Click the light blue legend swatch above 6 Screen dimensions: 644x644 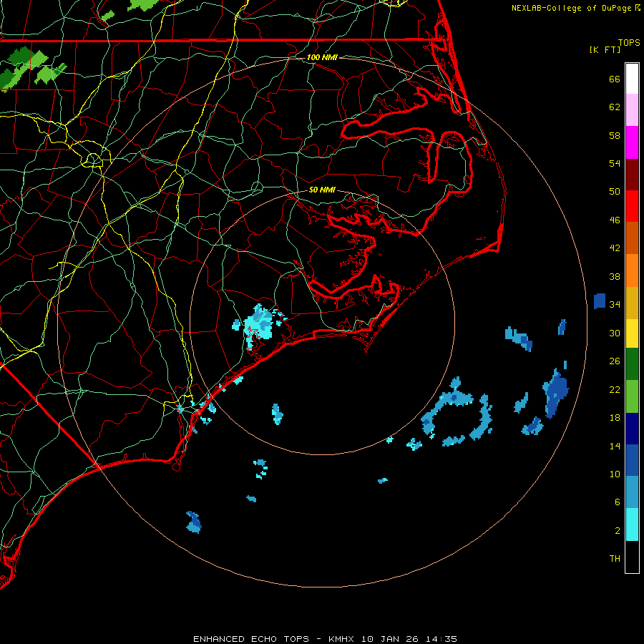(x=632, y=492)
